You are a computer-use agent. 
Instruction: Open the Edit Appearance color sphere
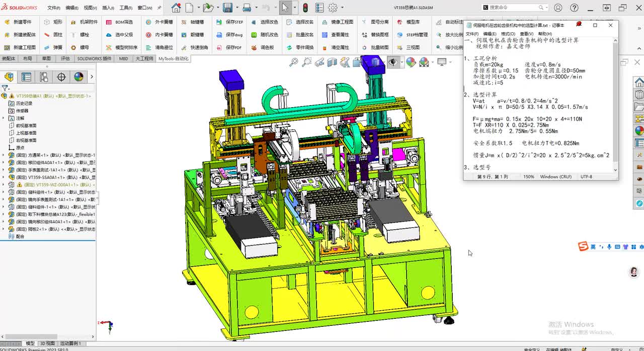tap(411, 62)
